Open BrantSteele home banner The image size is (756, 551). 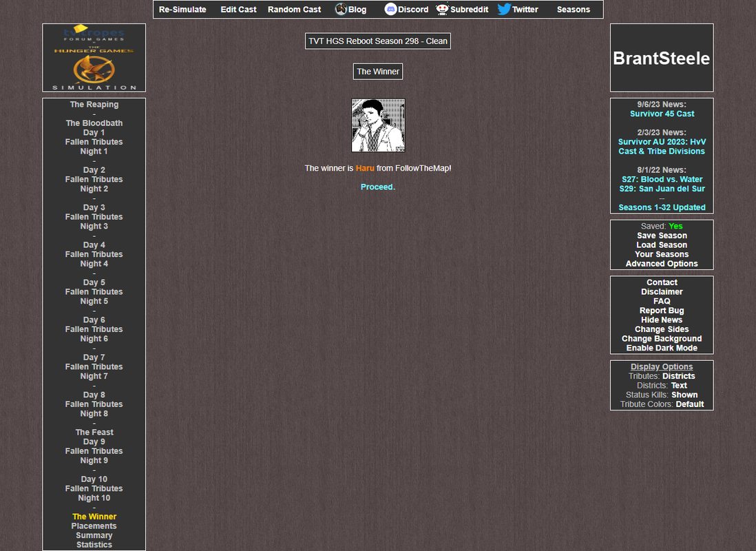click(x=662, y=57)
